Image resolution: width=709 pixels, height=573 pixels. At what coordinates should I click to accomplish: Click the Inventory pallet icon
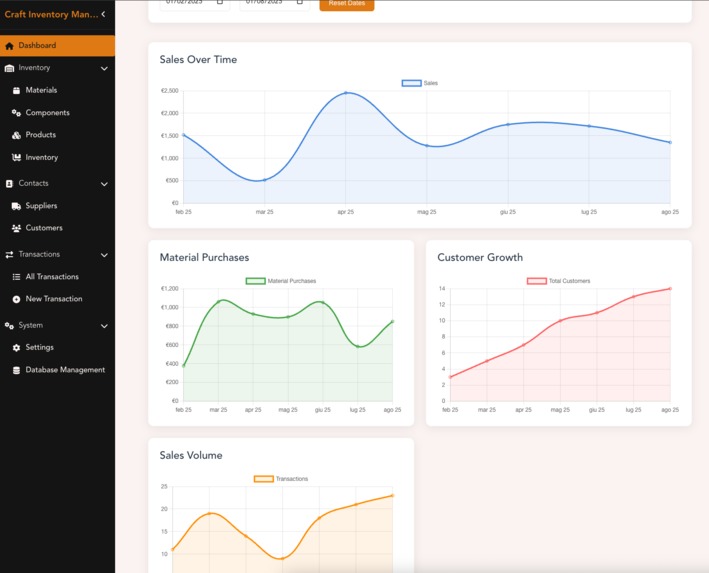point(16,157)
